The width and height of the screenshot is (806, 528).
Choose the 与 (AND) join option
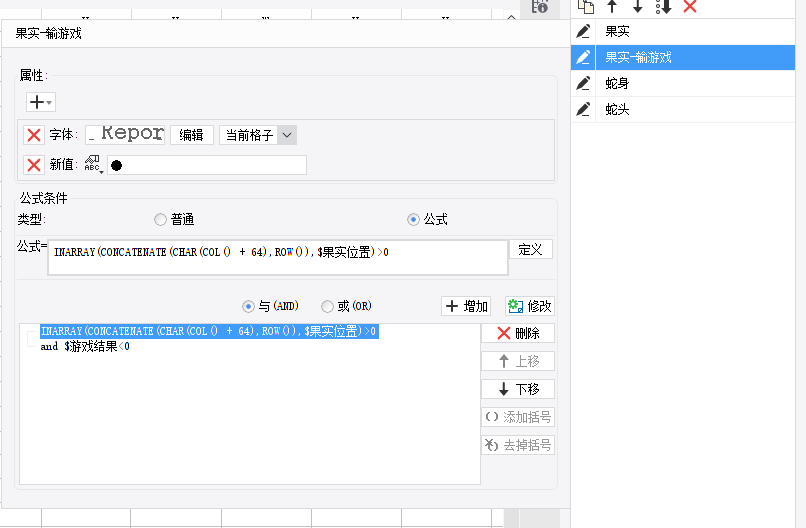tap(270, 306)
